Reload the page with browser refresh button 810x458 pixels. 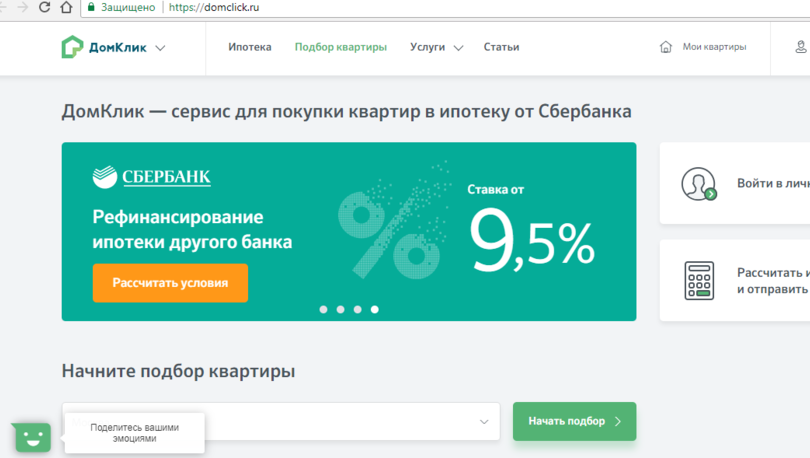click(x=45, y=7)
